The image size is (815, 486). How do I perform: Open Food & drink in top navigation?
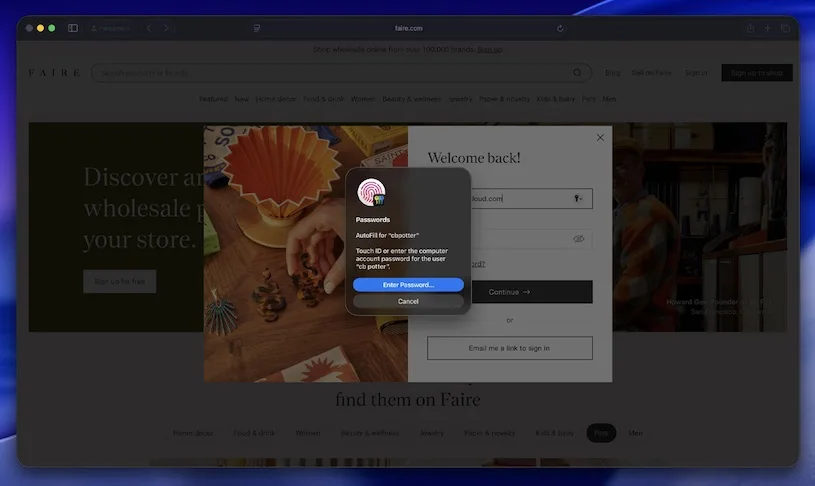click(x=323, y=99)
